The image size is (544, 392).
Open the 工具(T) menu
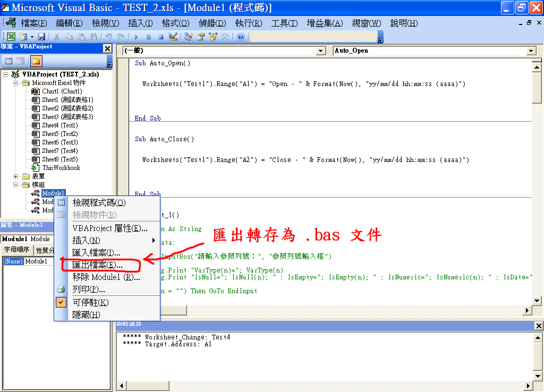click(x=285, y=23)
